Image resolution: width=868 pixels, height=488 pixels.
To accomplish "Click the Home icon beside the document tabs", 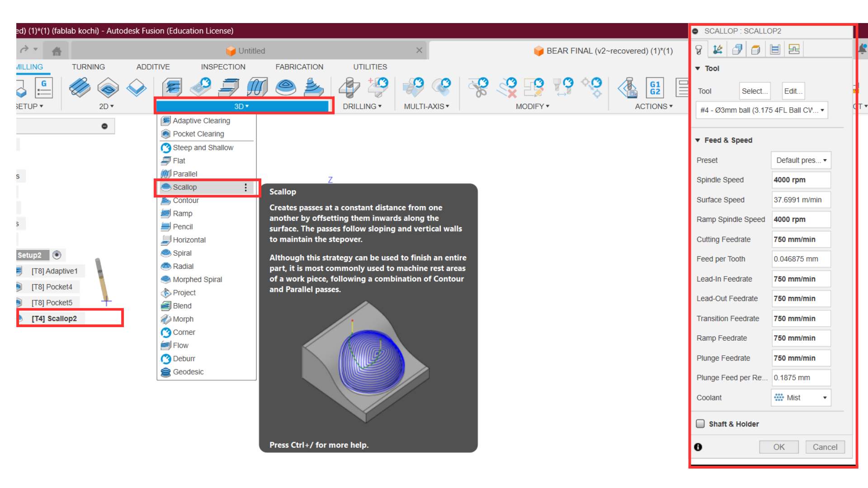I will point(57,51).
